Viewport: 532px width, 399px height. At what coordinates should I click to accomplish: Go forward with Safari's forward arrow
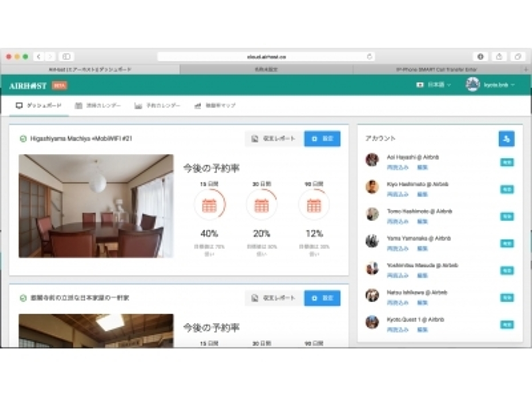pyautogui.click(x=50, y=57)
